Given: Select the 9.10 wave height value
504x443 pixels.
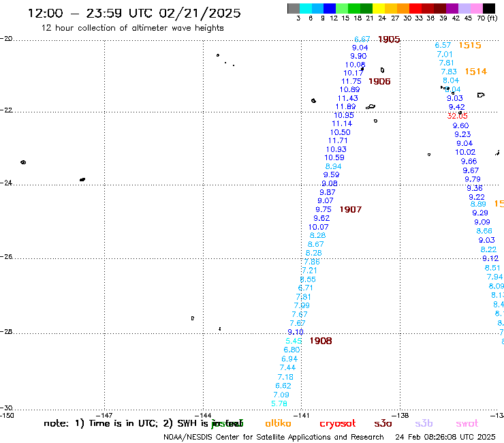Looking at the screenshot, I should [296, 332].
